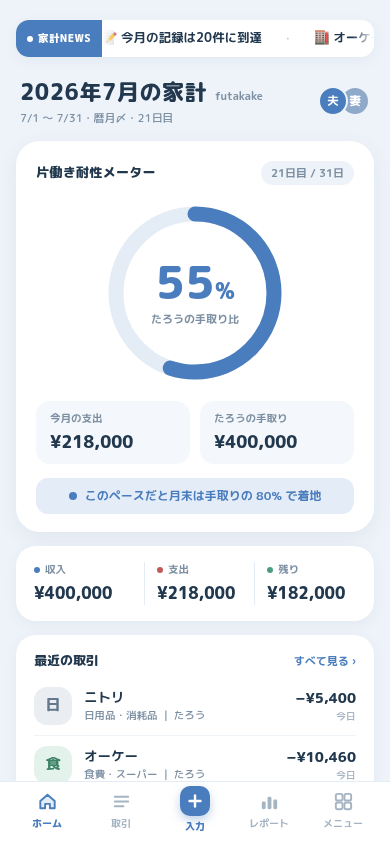Tap the plus 入力 button

195,801
